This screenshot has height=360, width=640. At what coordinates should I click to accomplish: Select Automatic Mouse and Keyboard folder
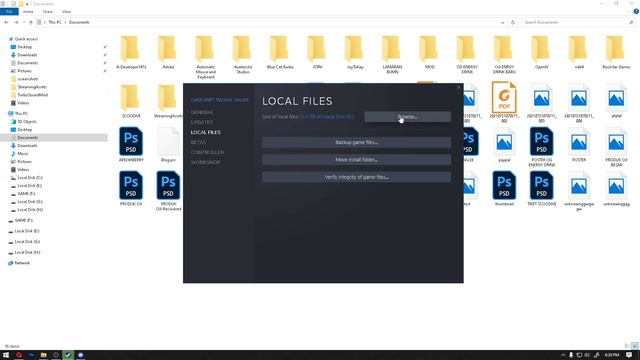coord(205,57)
